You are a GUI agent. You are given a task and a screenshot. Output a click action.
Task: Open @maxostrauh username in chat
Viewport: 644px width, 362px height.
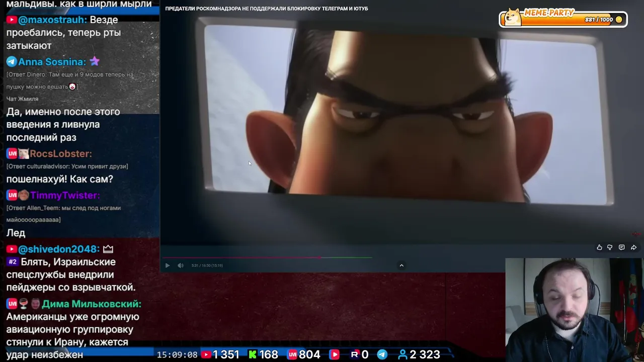click(x=53, y=20)
